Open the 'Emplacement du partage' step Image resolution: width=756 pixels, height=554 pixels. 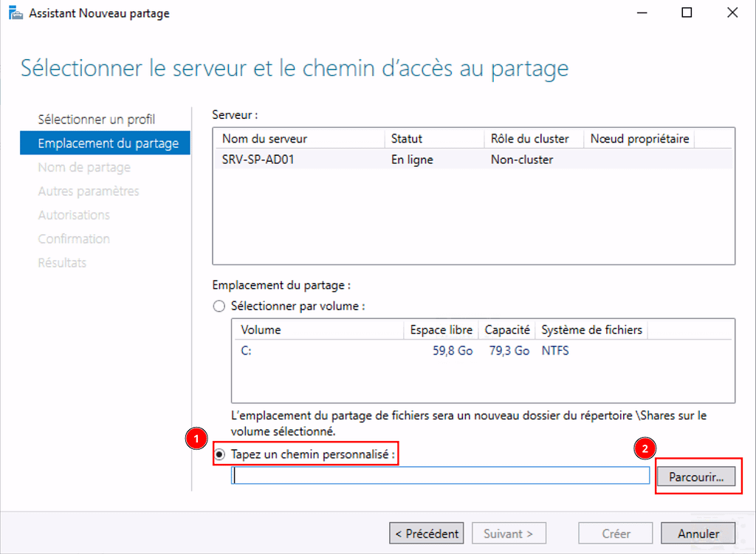(108, 143)
